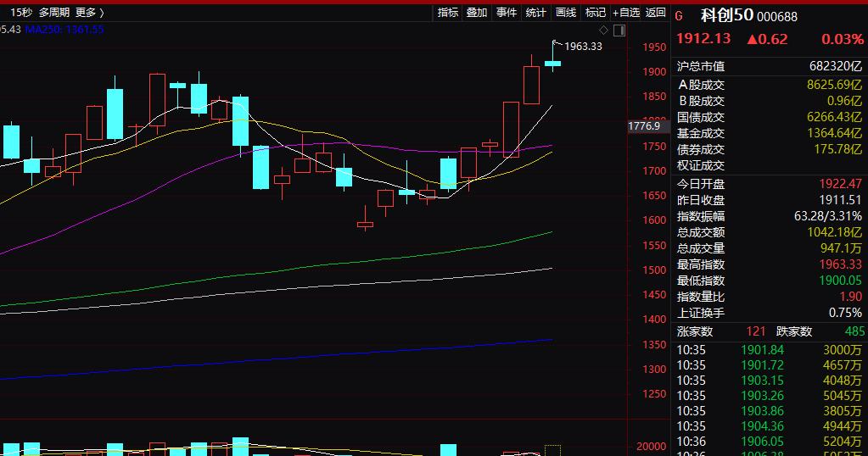
Task: Click the current price 1912.13
Action: pos(703,39)
